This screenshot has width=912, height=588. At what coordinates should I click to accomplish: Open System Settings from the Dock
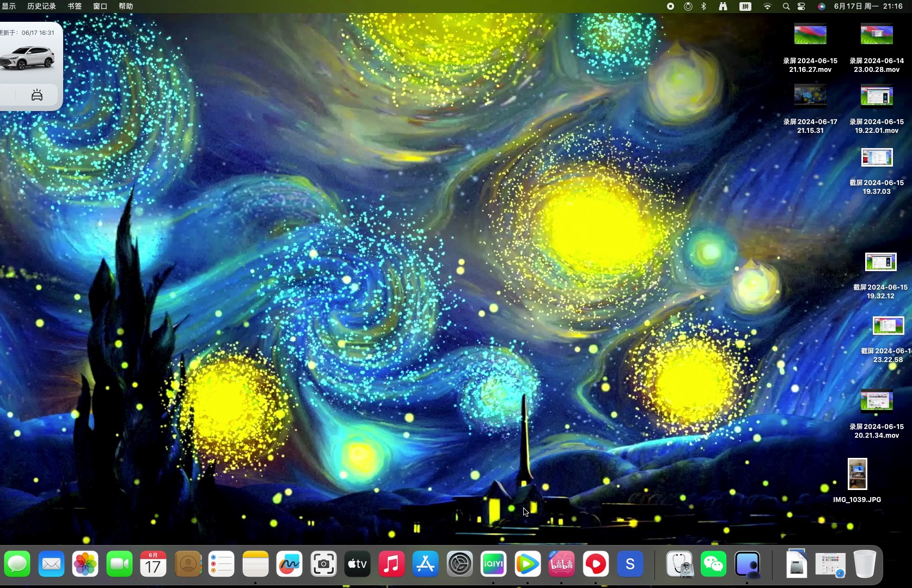click(460, 564)
